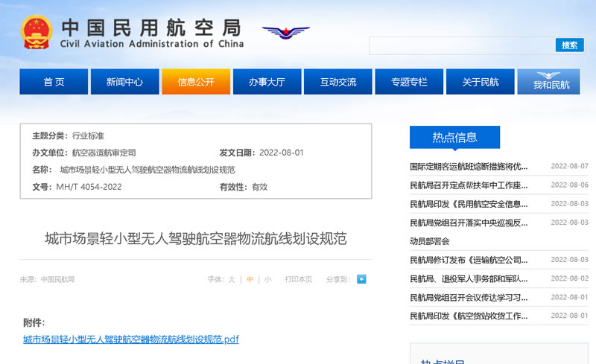This screenshot has width=596, height=364.
Task: Click the 分享到 share label
Action: tap(338, 280)
